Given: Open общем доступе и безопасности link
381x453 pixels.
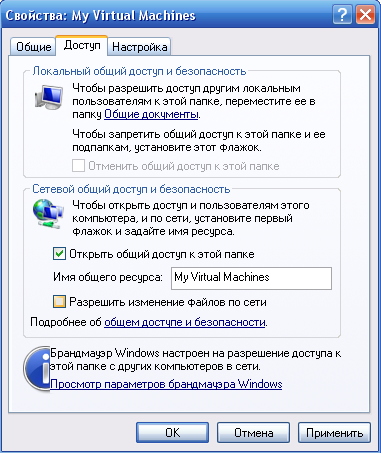Looking at the screenshot, I should click(x=185, y=322).
